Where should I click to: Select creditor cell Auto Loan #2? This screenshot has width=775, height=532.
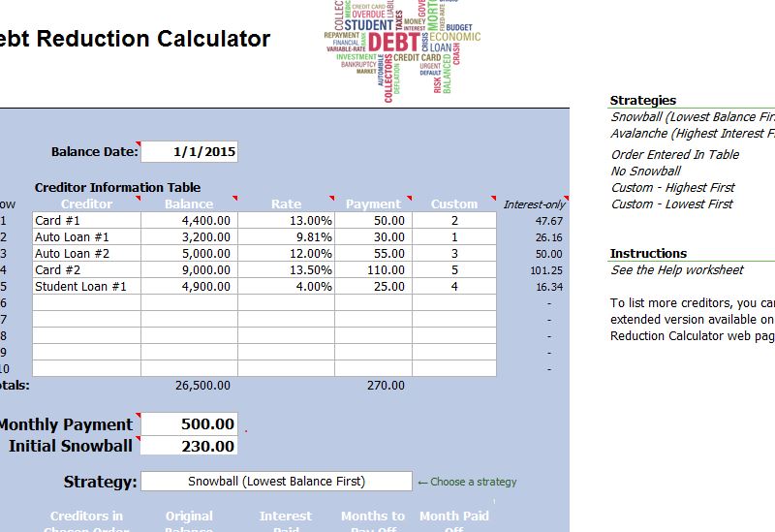(87, 253)
